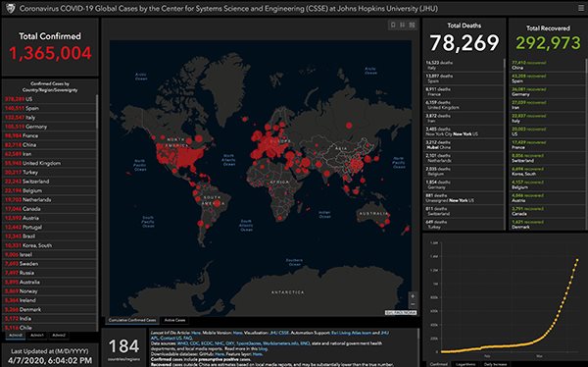Image resolution: width=588 pixels, height=367 pixels.
Task: Open the basemap gallery grid icon
Action: [x=412, y=25]
